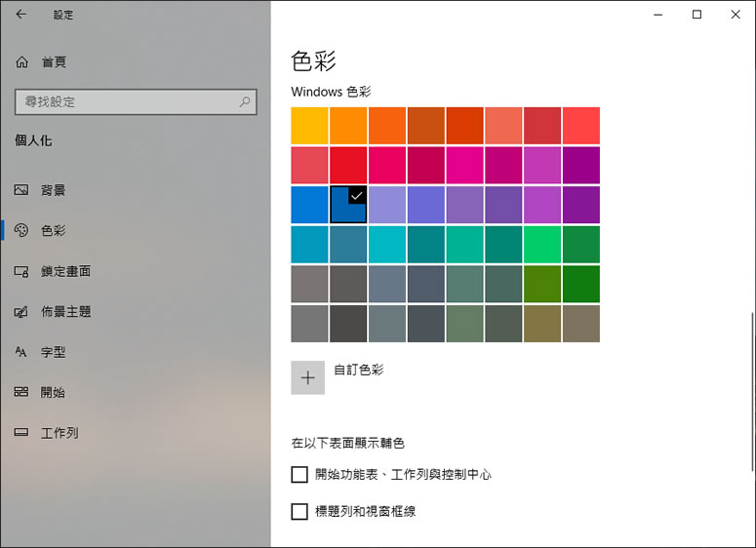Click the 自訂色彩 label

[x=359, y=370]
